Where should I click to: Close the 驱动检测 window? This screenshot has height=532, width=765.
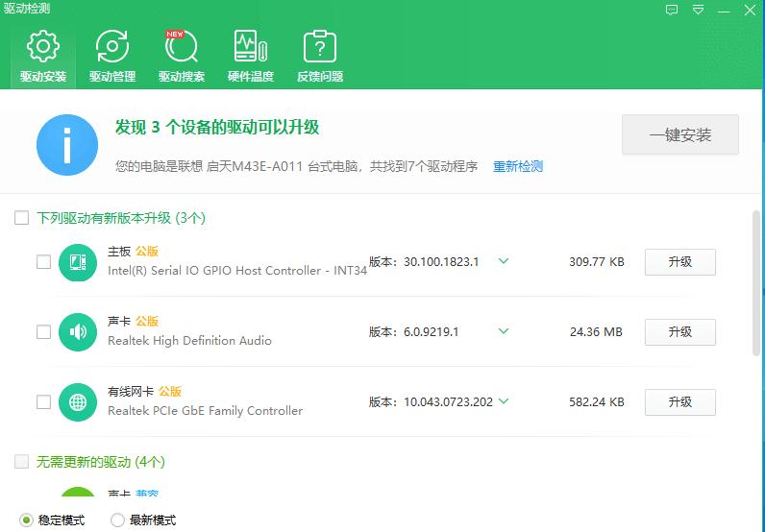(x=750, y=10)
